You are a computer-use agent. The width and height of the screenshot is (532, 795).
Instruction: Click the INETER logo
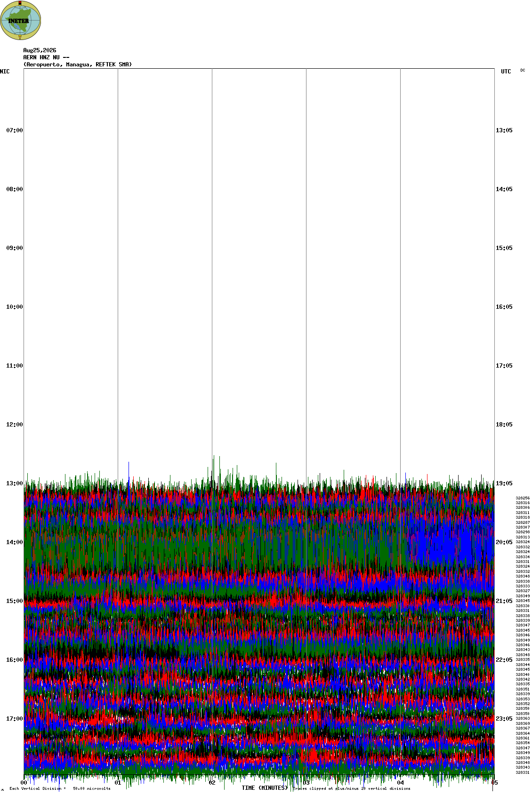(x=21, y=20)
